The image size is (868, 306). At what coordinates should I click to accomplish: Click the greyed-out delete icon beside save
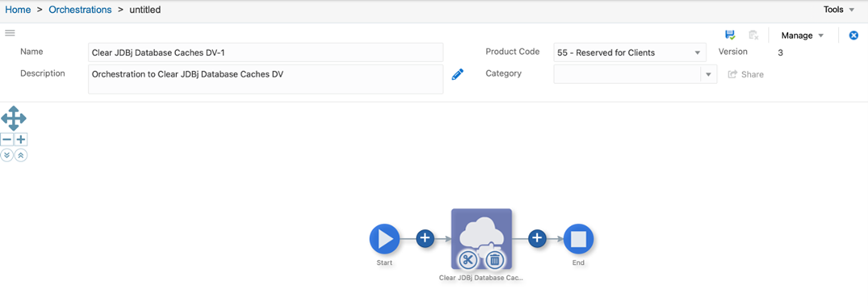coord(753,35)
